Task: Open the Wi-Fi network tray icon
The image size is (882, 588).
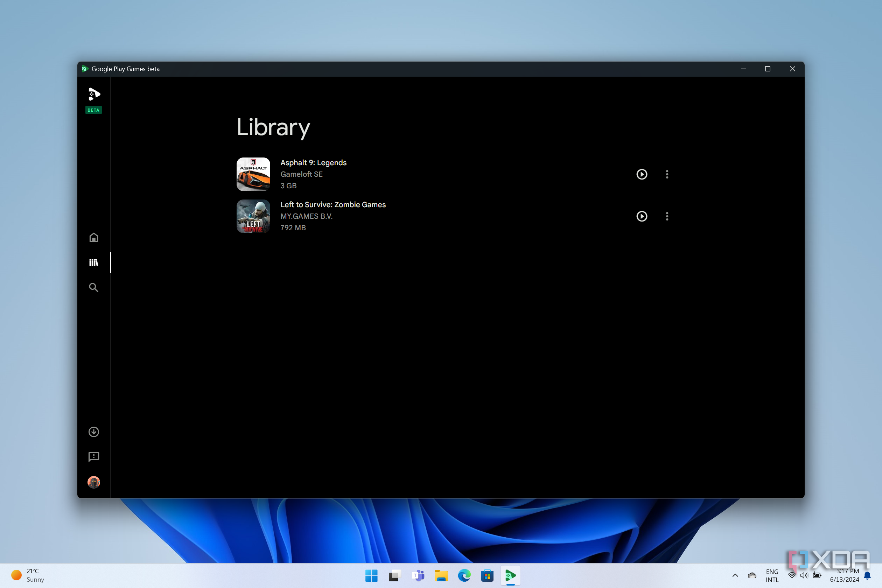Action: tap(792, 576)
